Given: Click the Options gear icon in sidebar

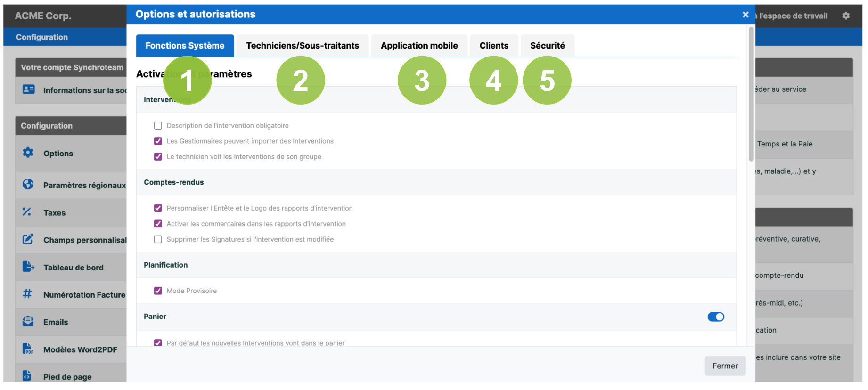Looking at the screenshot, I should (28, 153).
